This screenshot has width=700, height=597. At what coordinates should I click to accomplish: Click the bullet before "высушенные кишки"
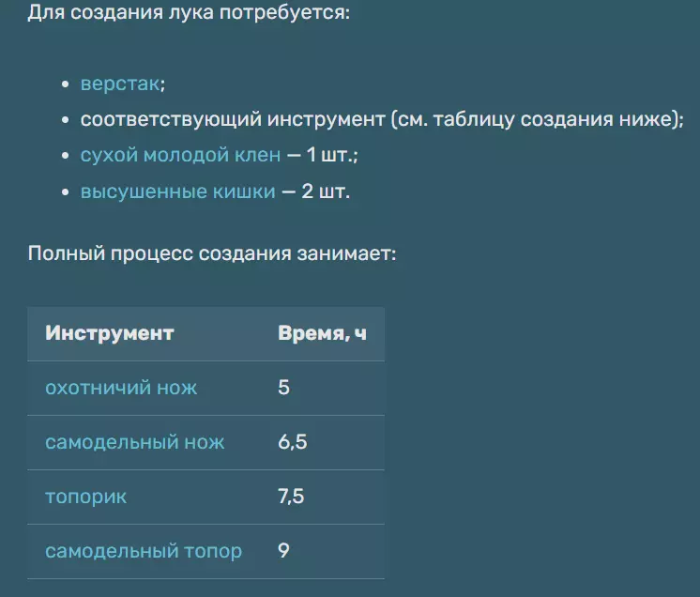65,192
